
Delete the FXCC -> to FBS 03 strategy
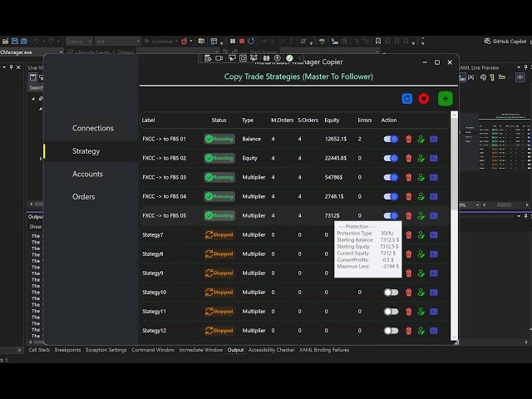click(x=408, y=177)
